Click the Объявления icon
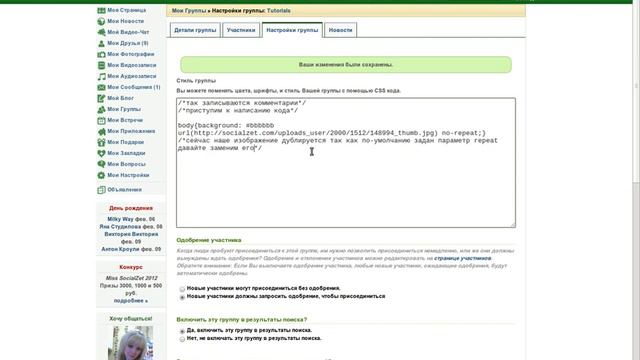The width and height of the screenshot is (640, 360). click(x=101, y=190)
